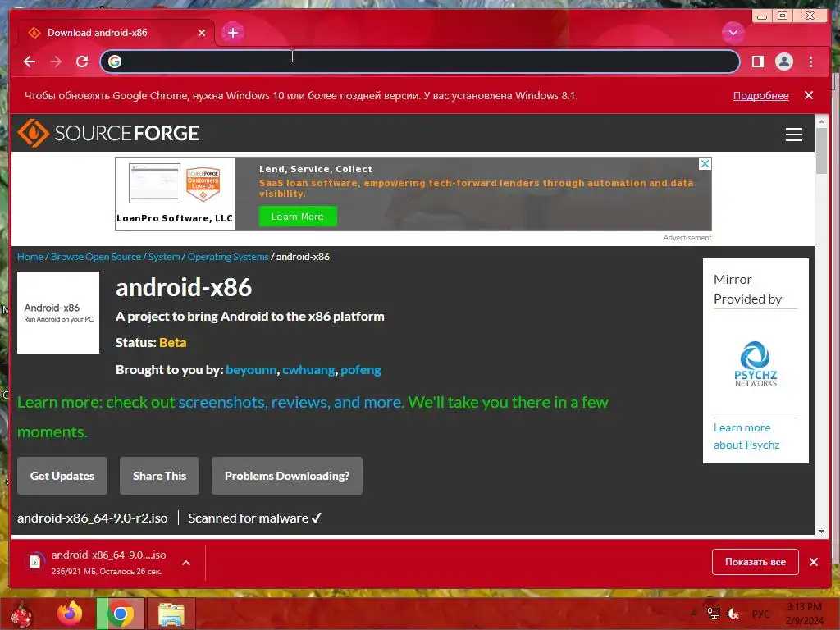Click the download file progress icon
The image size is (840, 630).
pos(34,561)
